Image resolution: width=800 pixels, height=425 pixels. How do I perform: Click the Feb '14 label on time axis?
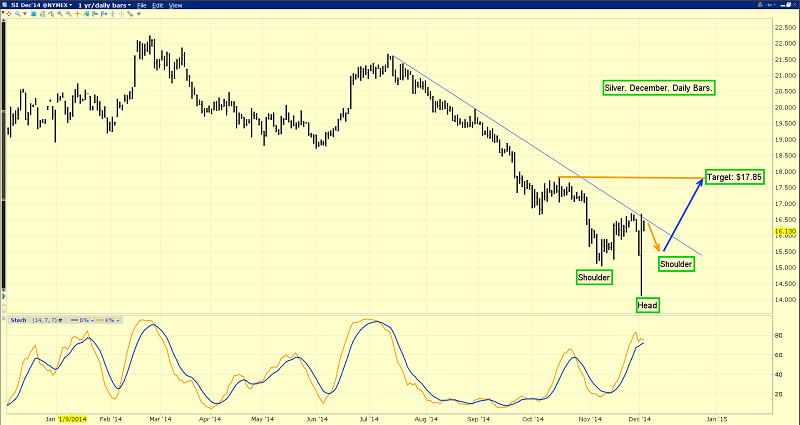[x=110, y=419]
